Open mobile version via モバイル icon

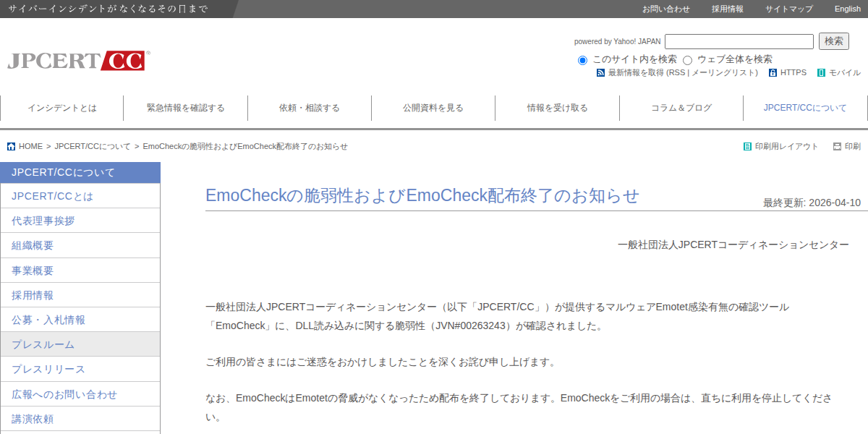tap(820, 72)
